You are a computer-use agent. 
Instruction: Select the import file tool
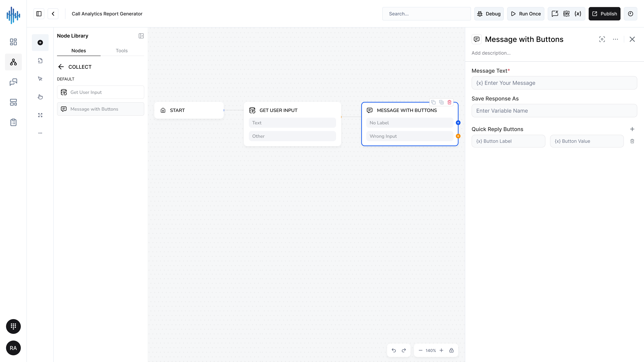(40, 61)
